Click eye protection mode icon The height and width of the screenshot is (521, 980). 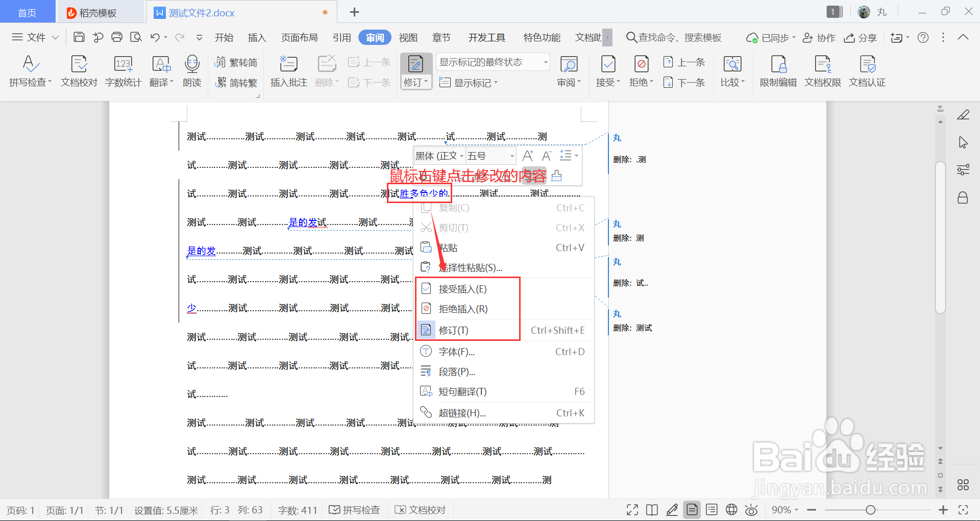pos(751,509)
